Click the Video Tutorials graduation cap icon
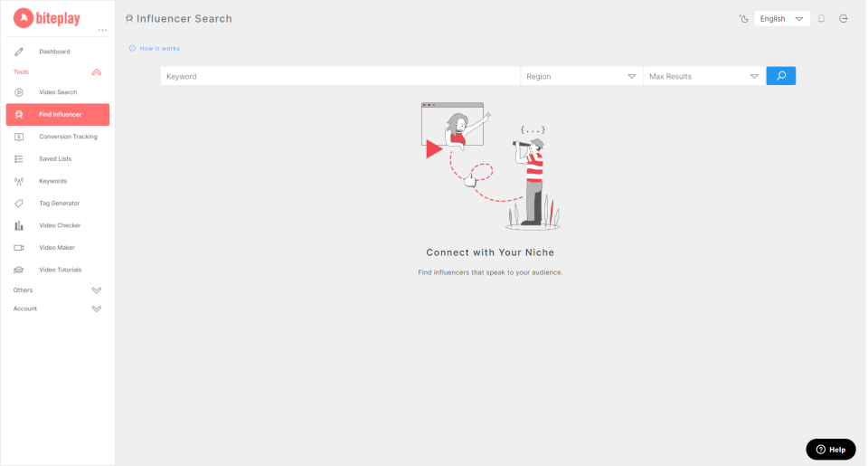 [x=19, y=270]
